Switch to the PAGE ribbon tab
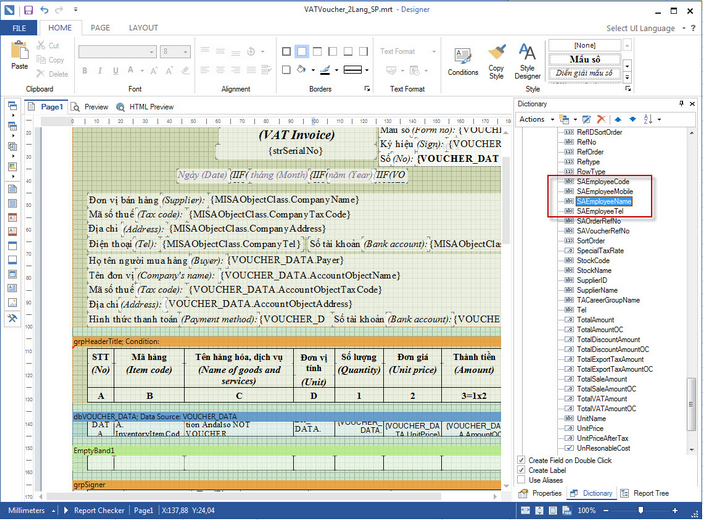Viewport: 703px width, 520px height. coord(100,28)
